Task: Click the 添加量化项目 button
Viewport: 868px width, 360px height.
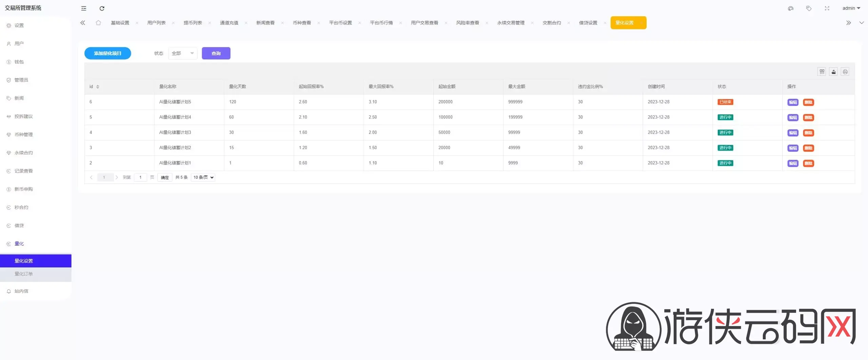Action: [107, 53]
